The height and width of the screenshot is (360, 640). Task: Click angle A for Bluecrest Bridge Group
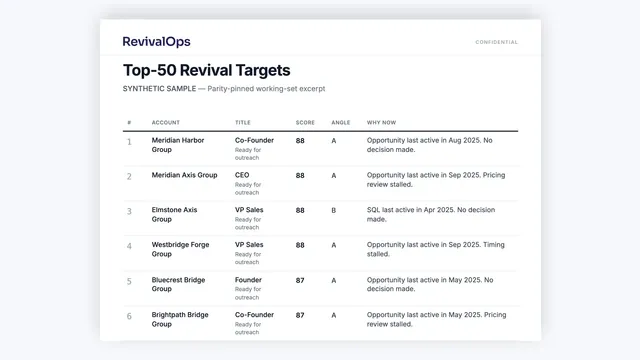(x=333, y=280)
